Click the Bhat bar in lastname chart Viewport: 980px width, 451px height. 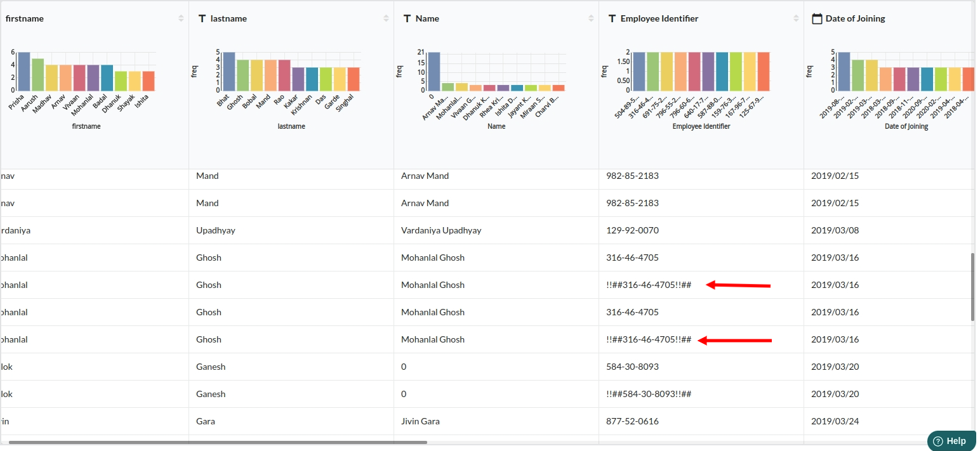[229, 71]
